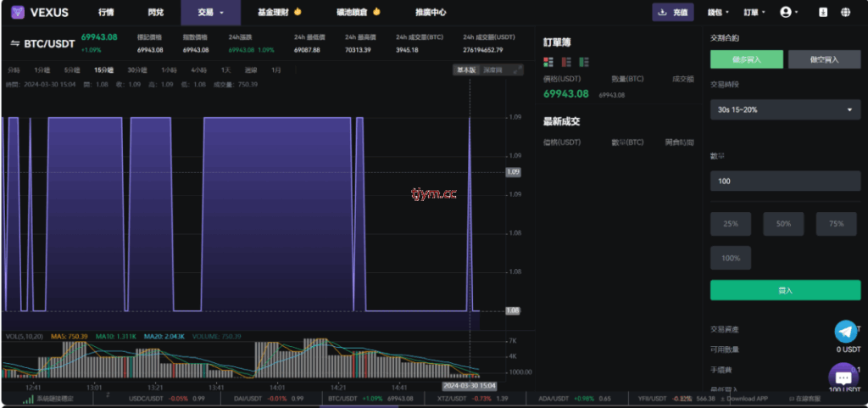Show buy-only order book view icon
This screenshot has height=408, width=868.
pos(584,61)
